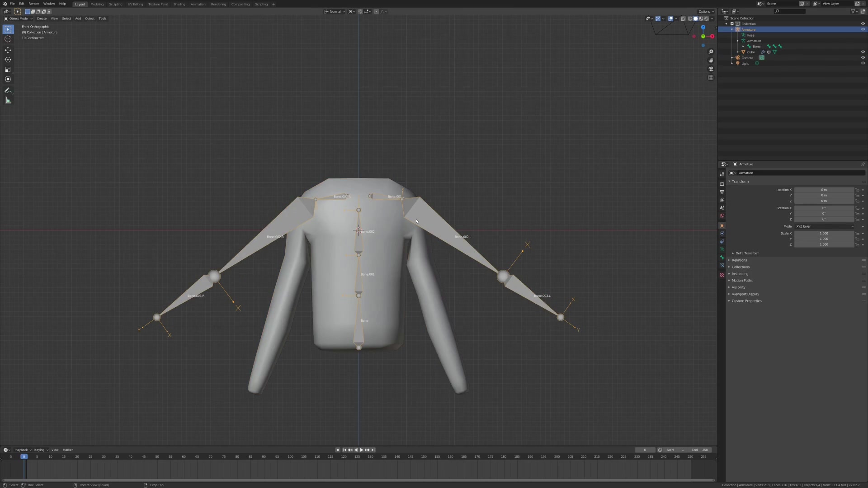This screenshot has width=868, height=488.
Task: Switch to the Modeling workspace tab
Action: click(97, 4)
